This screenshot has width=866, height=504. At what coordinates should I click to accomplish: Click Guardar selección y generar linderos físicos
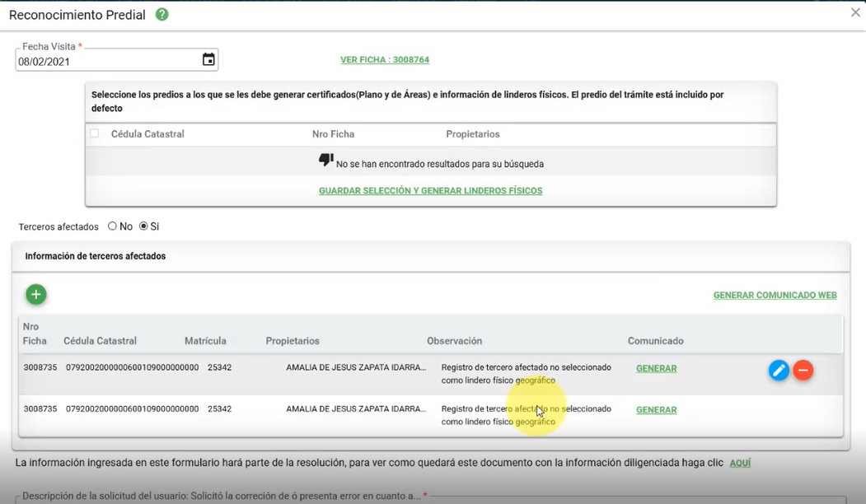coord(430,191)
